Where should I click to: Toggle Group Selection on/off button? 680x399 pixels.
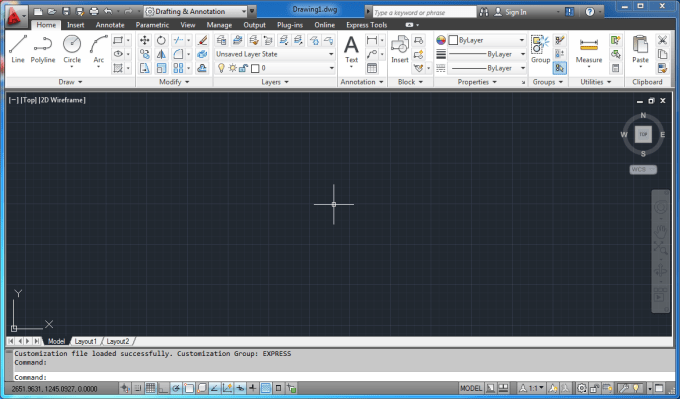pyautogui.click(x=559, y=68)
